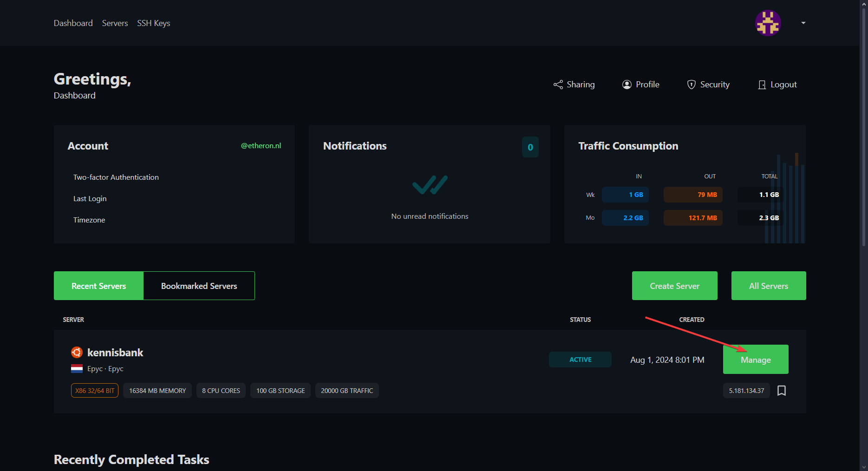Click the Logout door icon
This screenshot has width=868, height=471.
point(762,85)
